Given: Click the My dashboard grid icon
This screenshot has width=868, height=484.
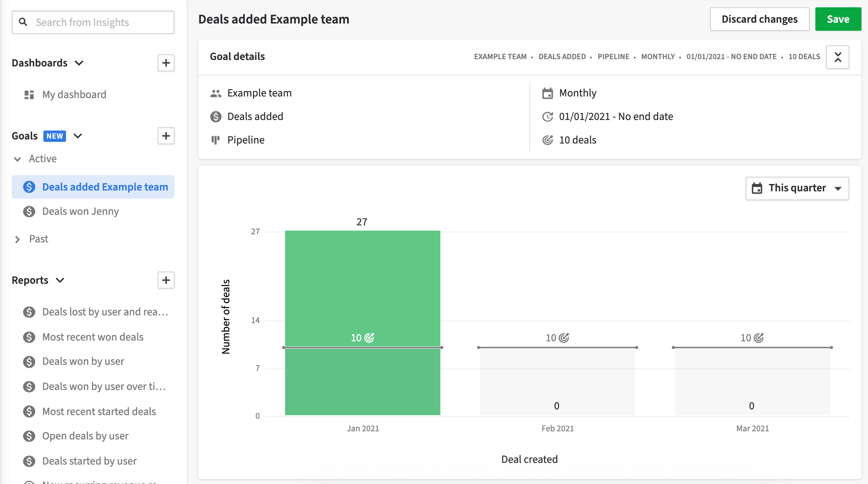Looking at the screenshot, I should click(x=29, y=94).
